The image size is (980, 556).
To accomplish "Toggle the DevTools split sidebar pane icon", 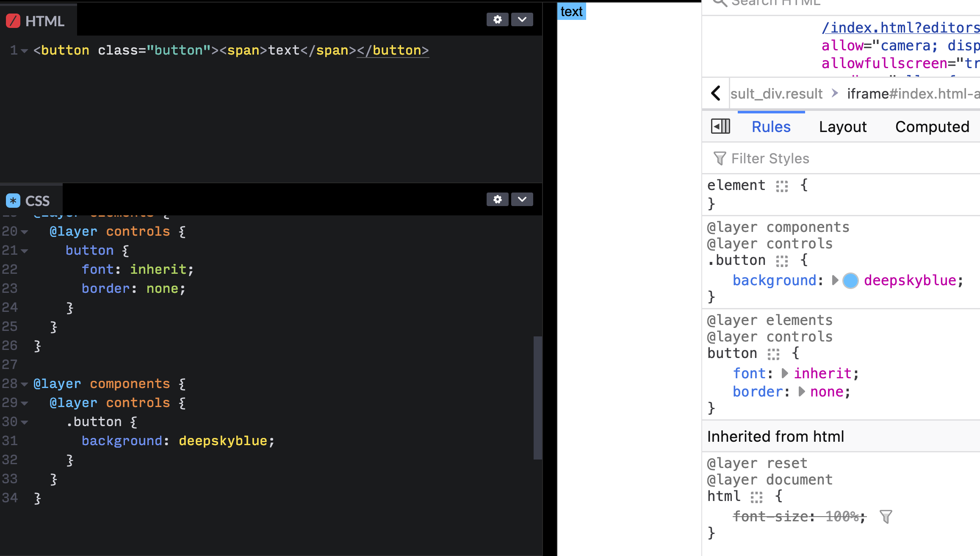I will point(720,126).
